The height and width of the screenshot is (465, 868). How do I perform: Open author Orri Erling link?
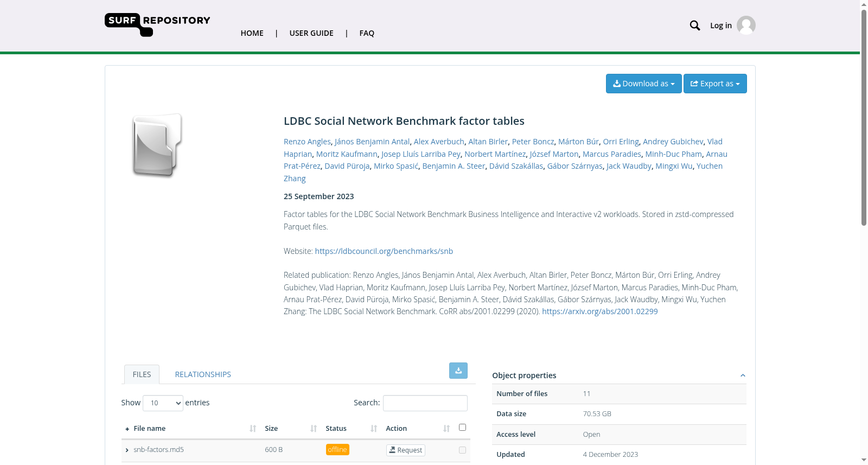pos(621,142)
